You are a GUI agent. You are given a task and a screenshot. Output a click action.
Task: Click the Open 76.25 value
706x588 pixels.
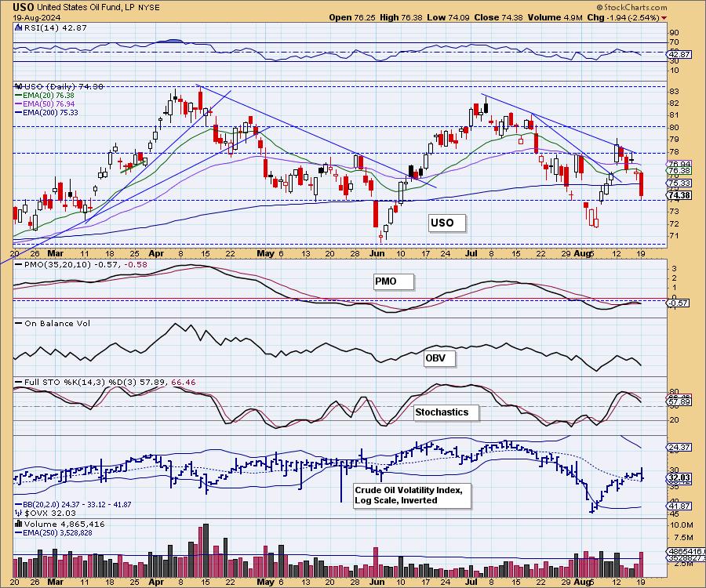point(352,17)
